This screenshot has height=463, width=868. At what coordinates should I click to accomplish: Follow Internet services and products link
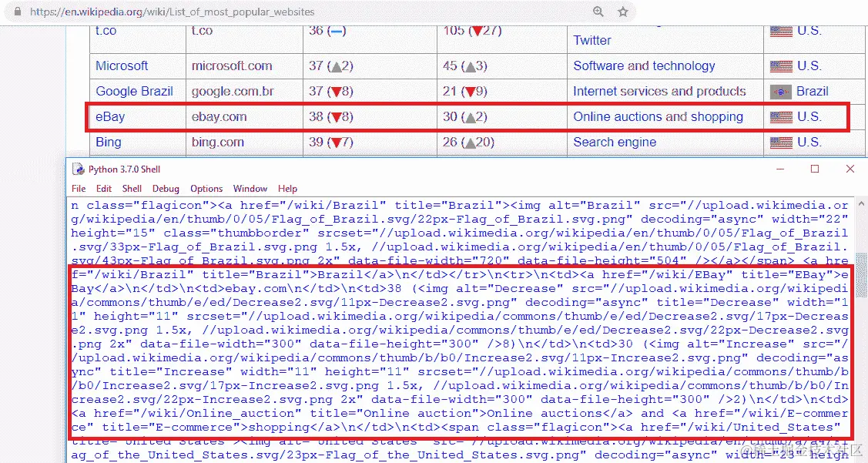coord(659,92)
